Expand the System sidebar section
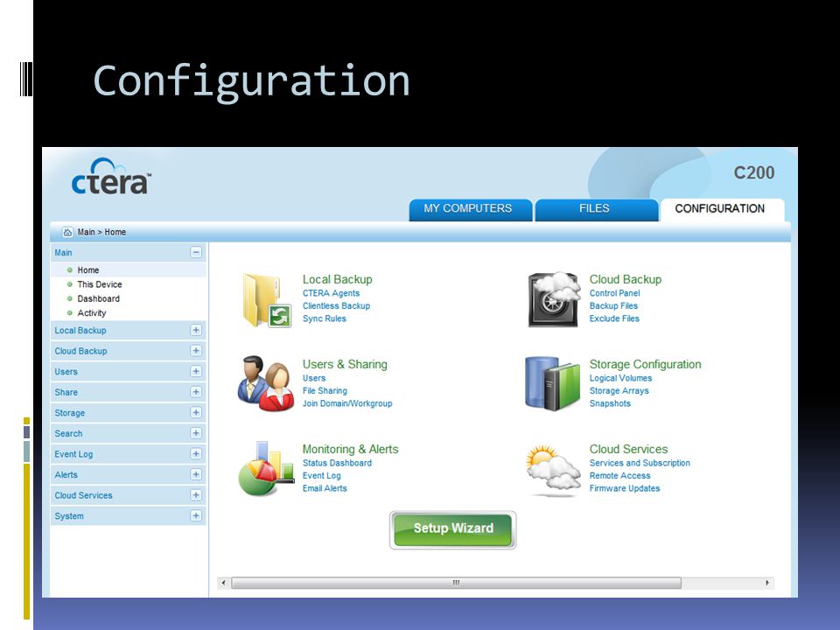Viewport: 840px width, 630px height. [196, 515]
